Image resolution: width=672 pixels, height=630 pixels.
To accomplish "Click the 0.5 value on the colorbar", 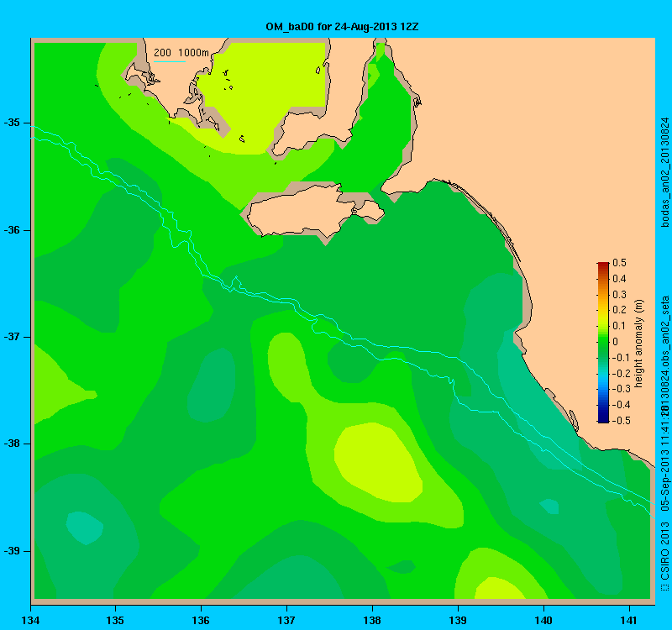I will click(620, 263).
